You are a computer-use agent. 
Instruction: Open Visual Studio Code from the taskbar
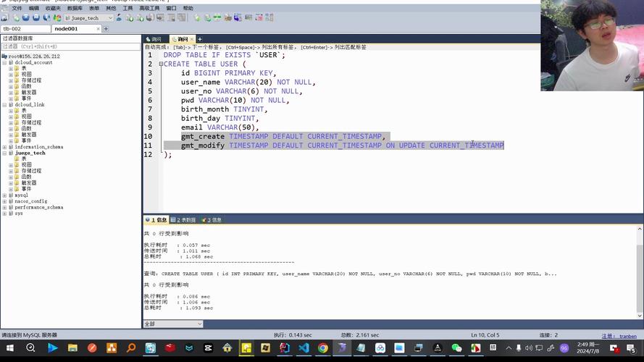[304, 348]
